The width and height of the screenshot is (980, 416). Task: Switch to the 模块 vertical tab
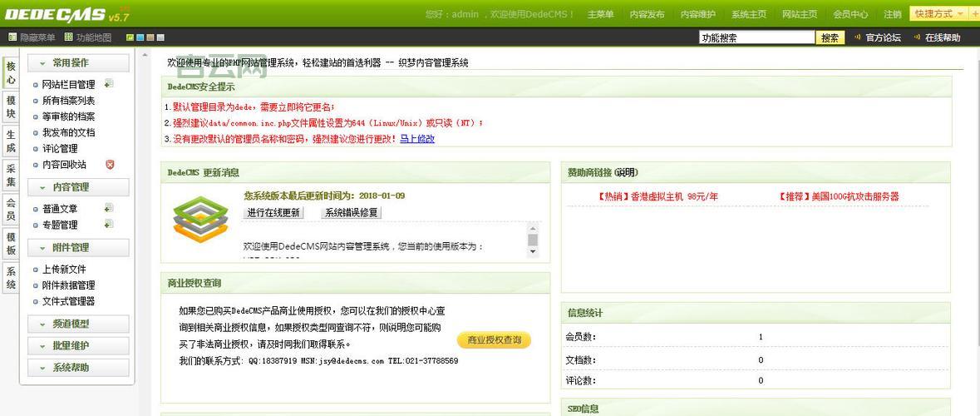coord(11,107)
